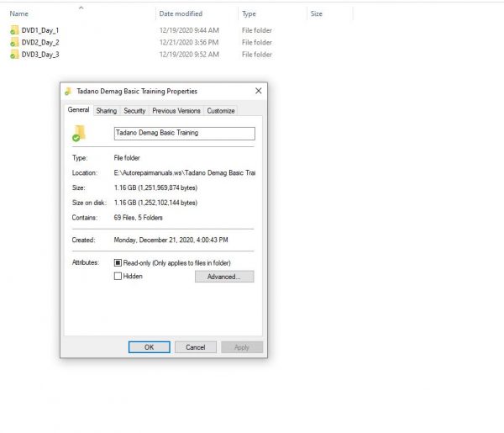Image resolution: width=504 pixels, height=433 pixels.
Task: Open the Security tab
Action: pos(134,111)
